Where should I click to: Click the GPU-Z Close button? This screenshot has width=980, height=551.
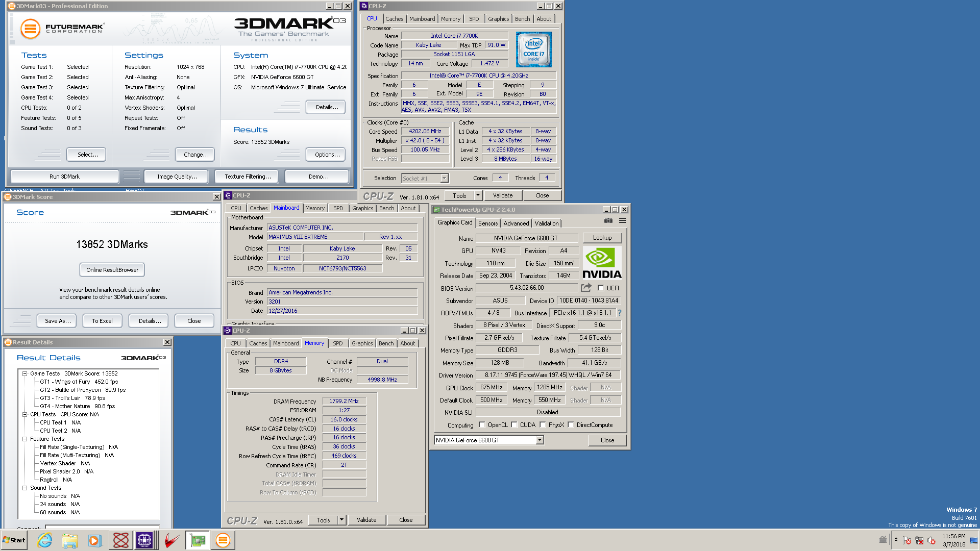click(x=607, y=440)
